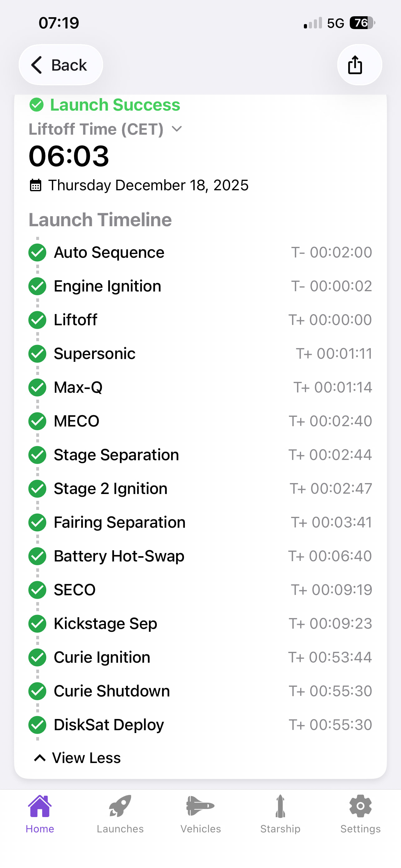Click the MECO completed checkmark

[x=37, y=421]
